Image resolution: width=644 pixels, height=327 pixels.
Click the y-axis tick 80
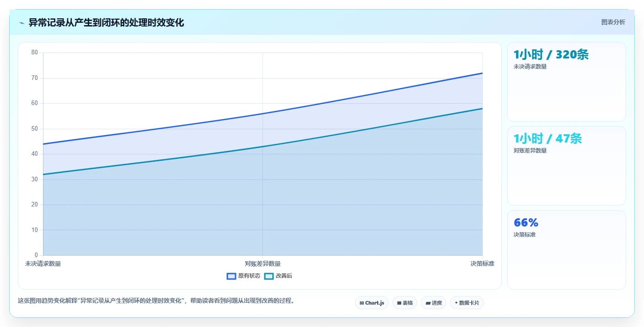35,53
